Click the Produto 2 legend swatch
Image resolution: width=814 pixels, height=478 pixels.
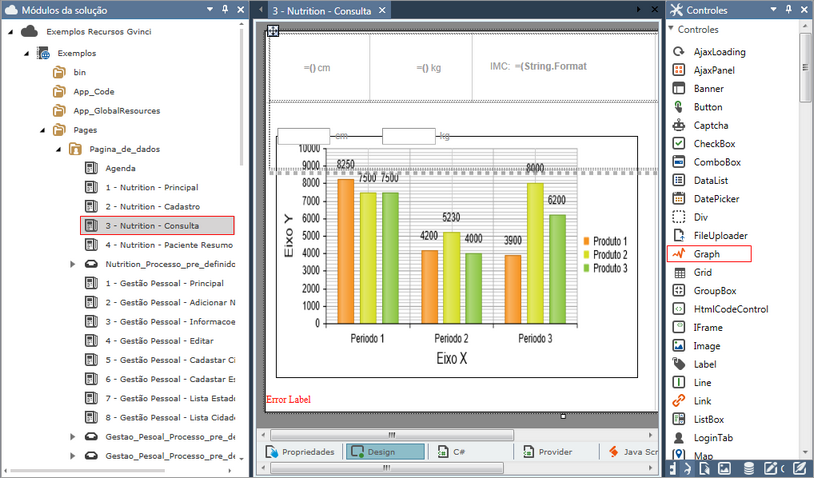click(587, 255)
